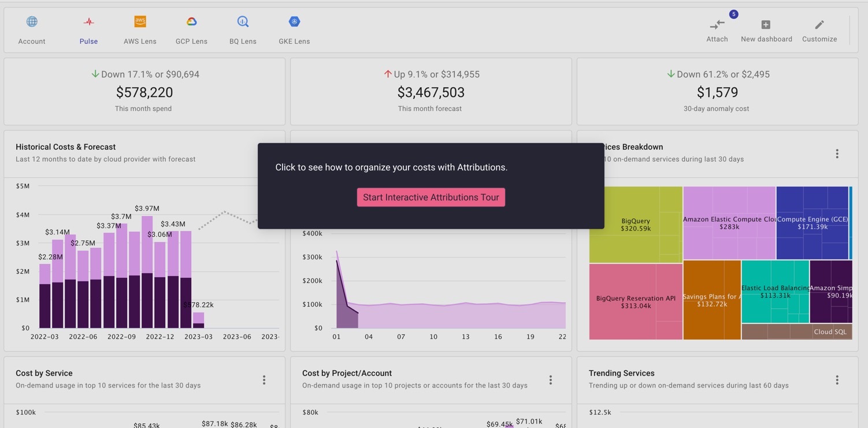Open the Account dashboard globe icon
Viewport: 868px width, 428px height.
click(32, 22)
